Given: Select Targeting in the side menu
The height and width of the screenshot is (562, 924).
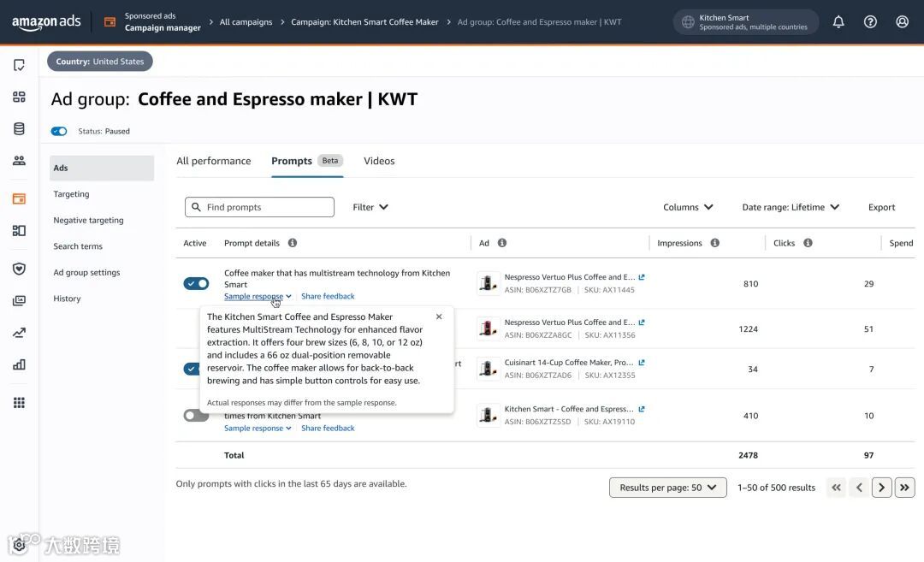Looking at the screenshot, I should click(71, 194).
